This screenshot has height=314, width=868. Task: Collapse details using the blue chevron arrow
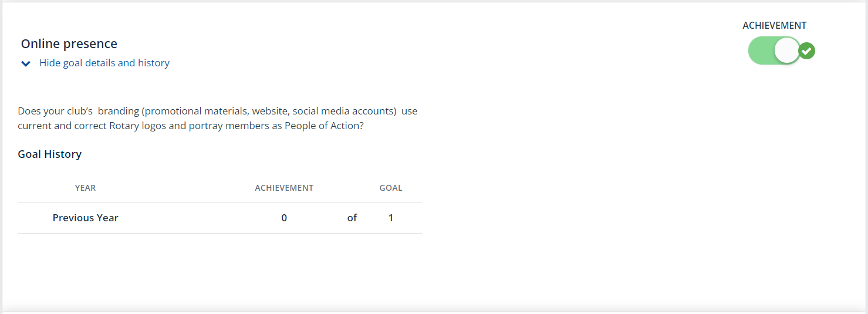pyautogui.click(x=26, y=63)
